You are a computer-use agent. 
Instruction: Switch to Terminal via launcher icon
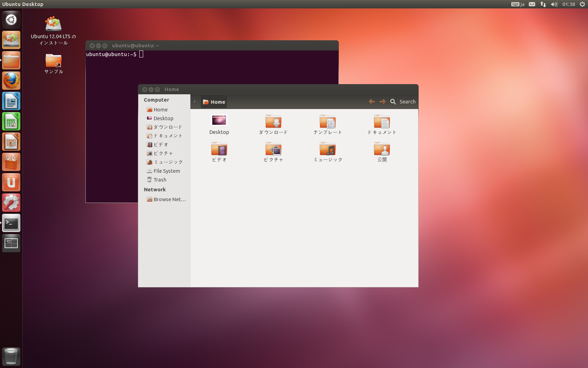(11, 223)
